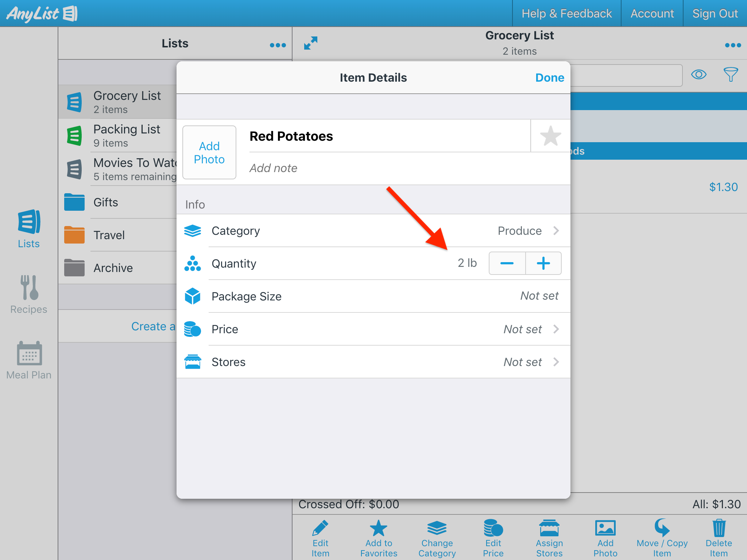
Task: Click Account in top bar
Action: tap(652, 13)
